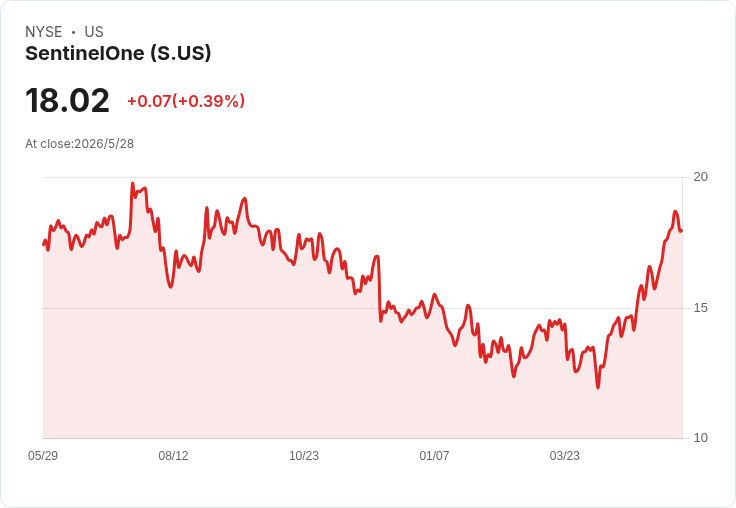The width and height of the screenshot is (736, 508).
Task: Click the 05/29 date axis label
Action: click(x=43, y=455)
